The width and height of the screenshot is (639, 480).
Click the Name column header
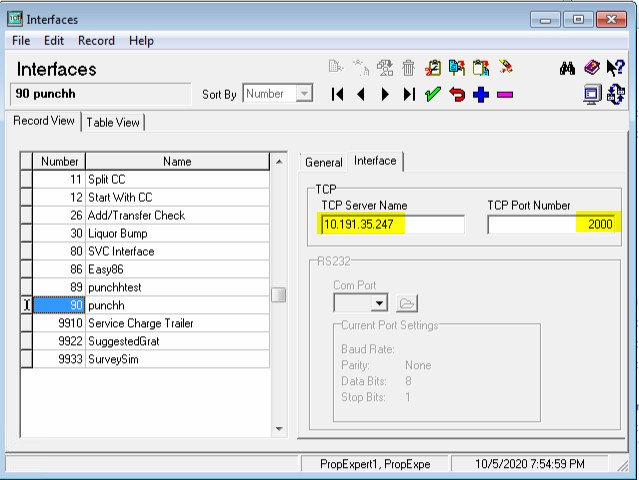click(x=177, y=161)
